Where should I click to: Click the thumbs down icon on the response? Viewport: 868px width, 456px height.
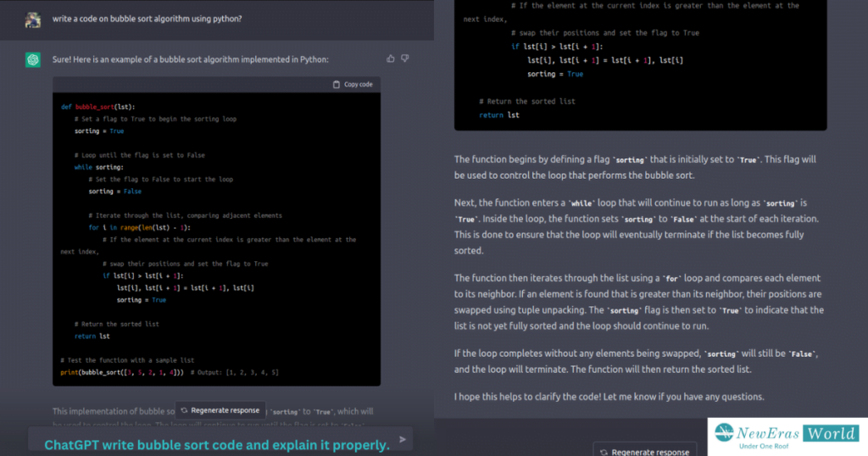click(x=405, y=58)
